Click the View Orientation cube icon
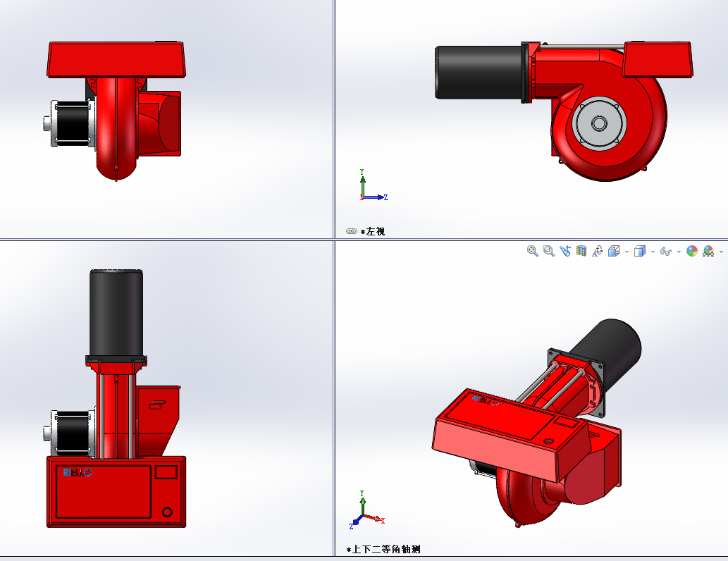728x561 pixels. pos(614,251)
